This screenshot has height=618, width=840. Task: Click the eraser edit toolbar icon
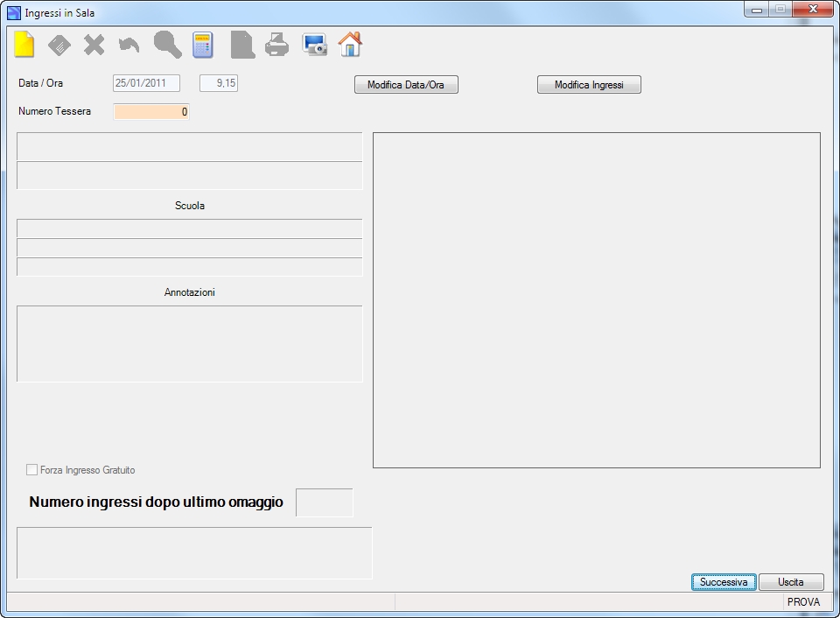[59, 45]
